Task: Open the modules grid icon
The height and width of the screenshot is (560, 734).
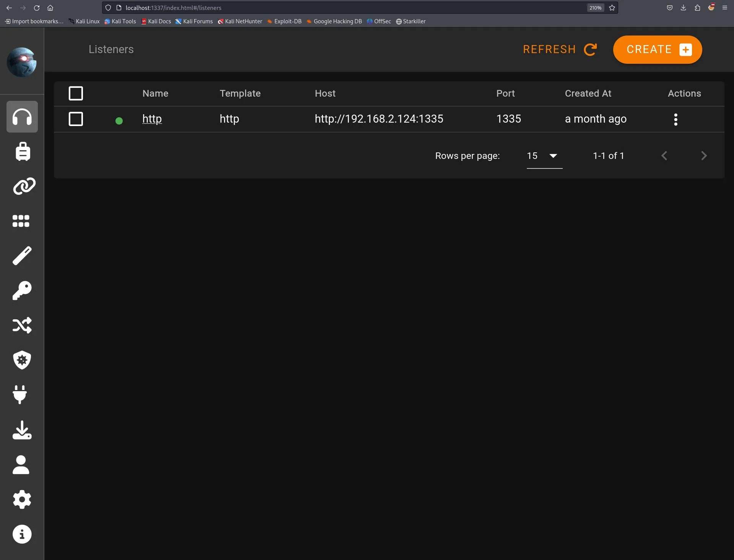Action: click(x=22, y=220)
